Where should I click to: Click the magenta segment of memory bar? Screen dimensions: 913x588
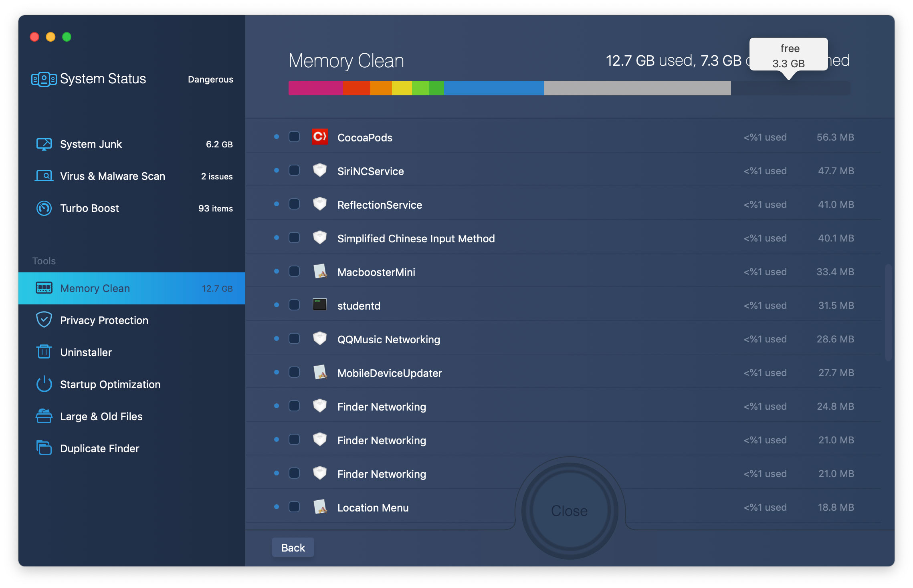point(315,88)
